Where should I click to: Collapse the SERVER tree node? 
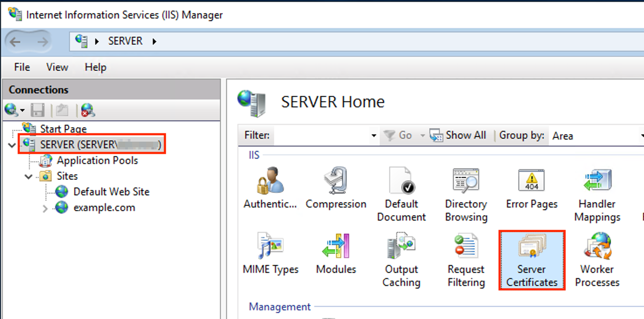[x=12, y=145]
